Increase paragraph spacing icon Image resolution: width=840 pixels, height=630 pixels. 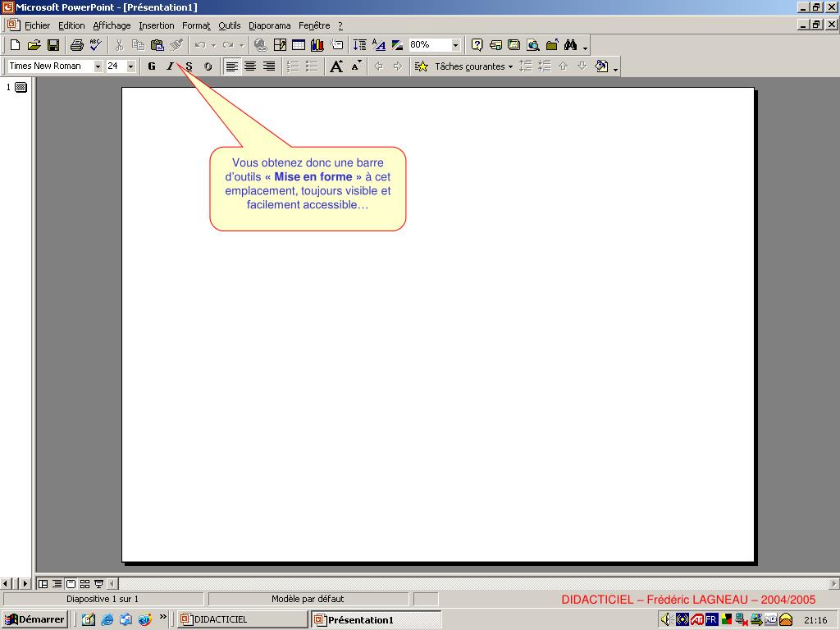click(526, 66)
